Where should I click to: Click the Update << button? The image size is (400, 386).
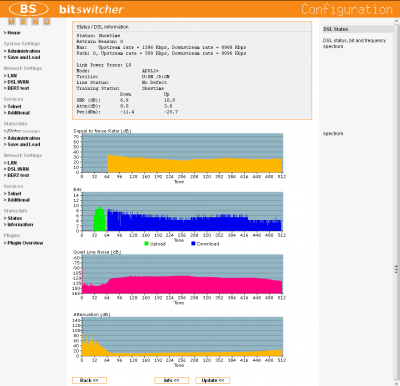click(213, 380)
